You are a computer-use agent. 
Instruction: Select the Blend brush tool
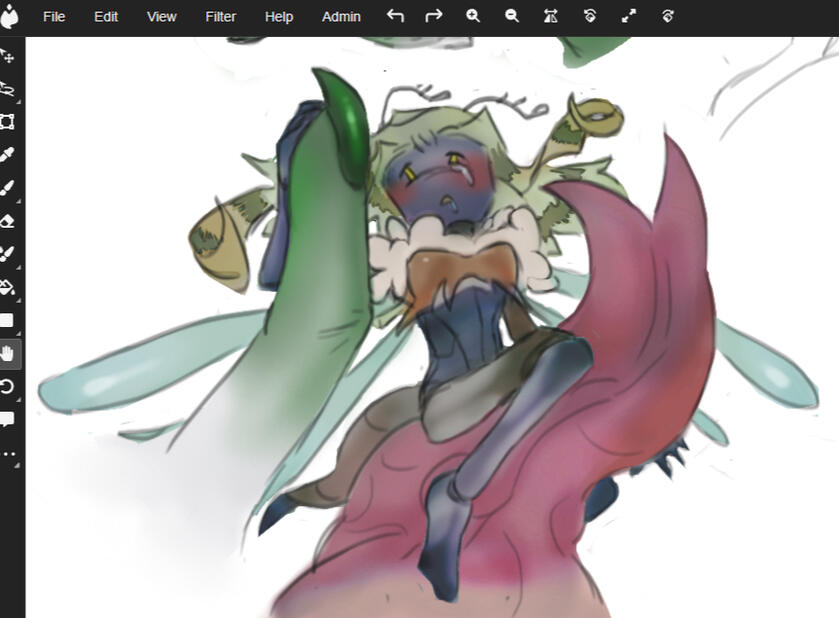coord(7,254)
